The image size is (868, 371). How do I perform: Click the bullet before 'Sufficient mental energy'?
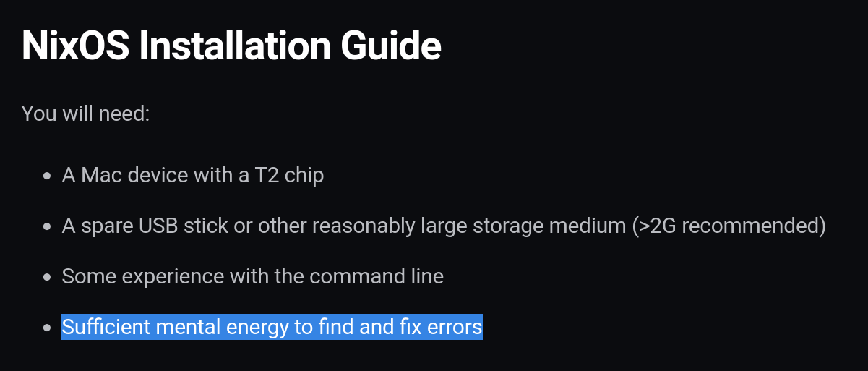[x=47, y=328]
